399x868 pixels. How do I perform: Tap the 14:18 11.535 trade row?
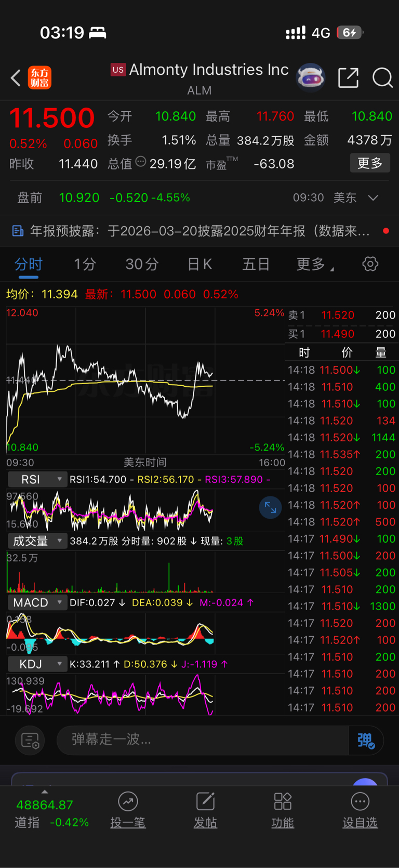pyautogui.click(x=342, y=454)
